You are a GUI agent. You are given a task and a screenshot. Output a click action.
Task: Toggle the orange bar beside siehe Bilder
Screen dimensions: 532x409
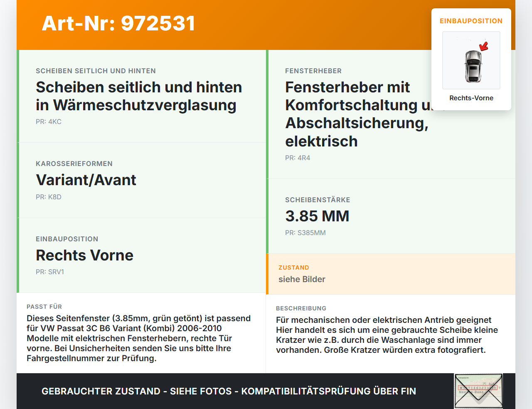[x=266, y=274]
